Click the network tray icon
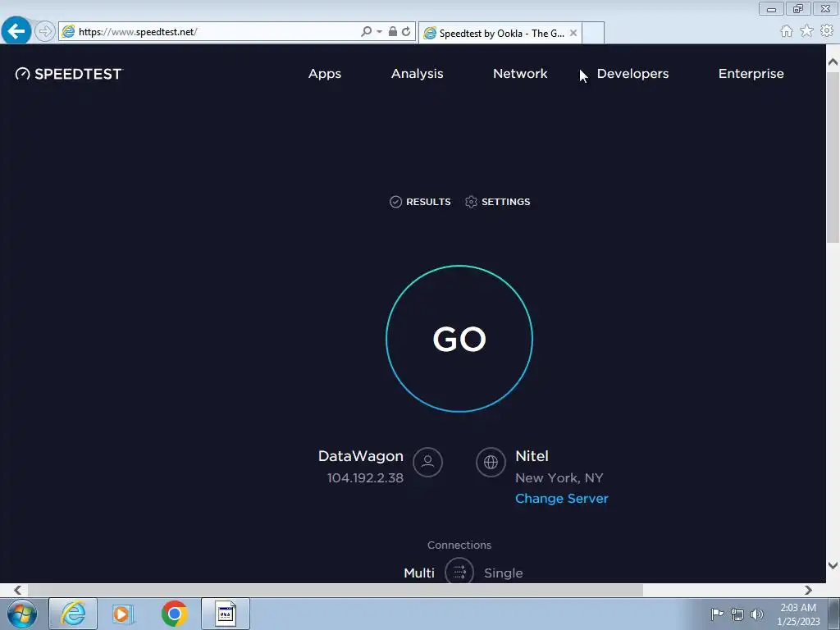Image resolution: width=840 pixels, height=630 pixels. [x=737, y=614]
